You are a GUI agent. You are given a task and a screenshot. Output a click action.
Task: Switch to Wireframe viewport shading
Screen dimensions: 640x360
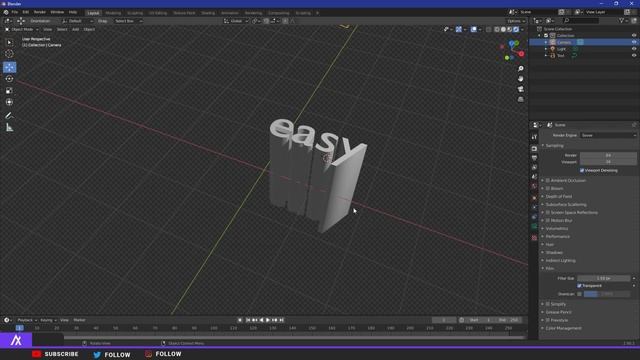click(x=497, y=29)
